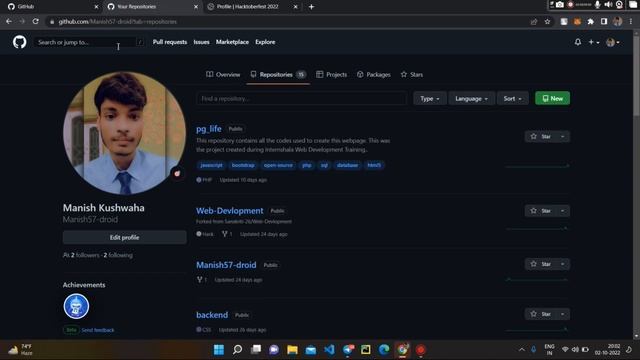The height and width of the screenshot is (360, 640).
Task: Click the share page icon in the address bar
Action: (x=533, y=22)
